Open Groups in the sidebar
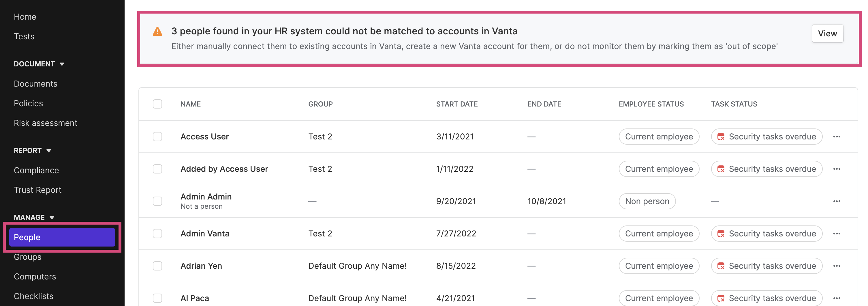Viewport: 868px width, 306px height. click(x=28, y=257)
